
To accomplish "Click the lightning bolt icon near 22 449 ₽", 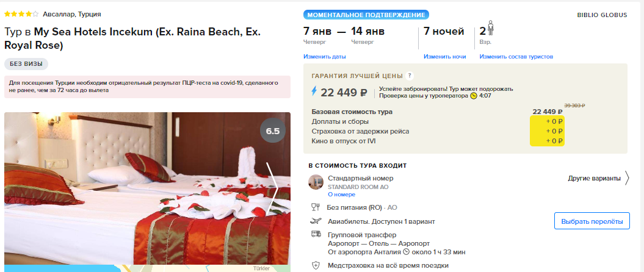I will click(x=314, y=91).
